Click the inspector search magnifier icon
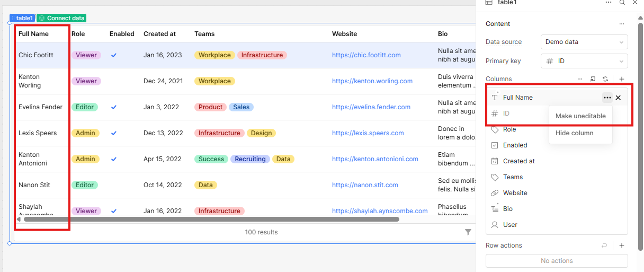Image resolution: width=644 pixels, height=272 pixels. (x=622, y=3)
